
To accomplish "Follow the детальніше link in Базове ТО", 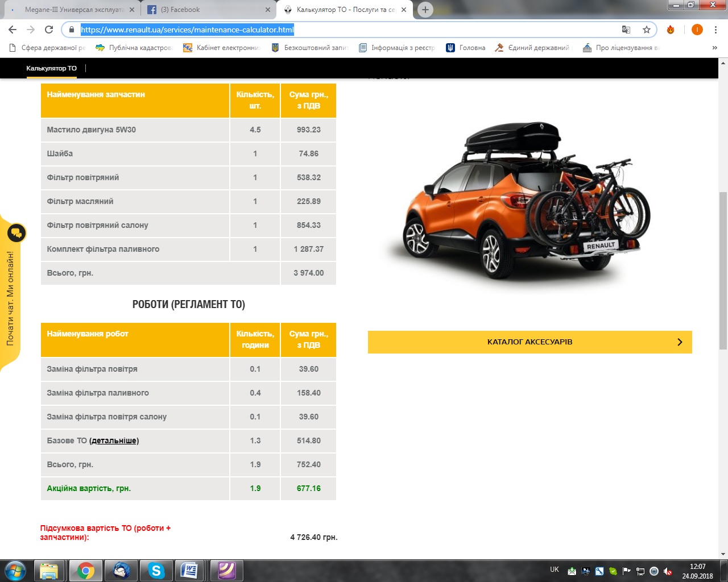I will (114, 440).
